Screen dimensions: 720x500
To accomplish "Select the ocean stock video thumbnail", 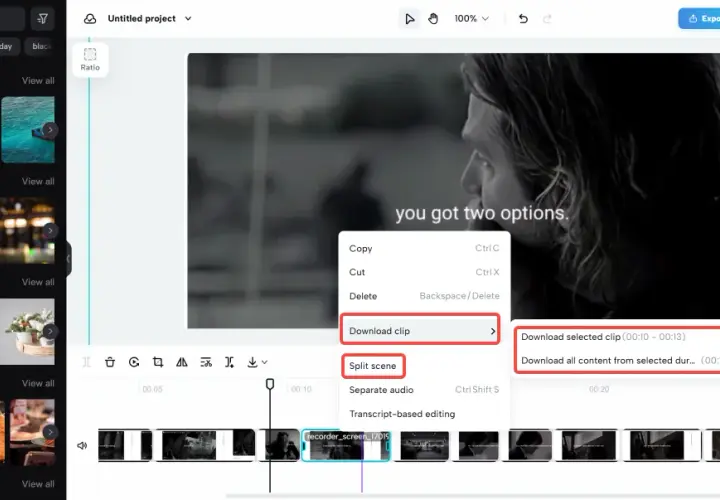I will [x=28, y=130].
